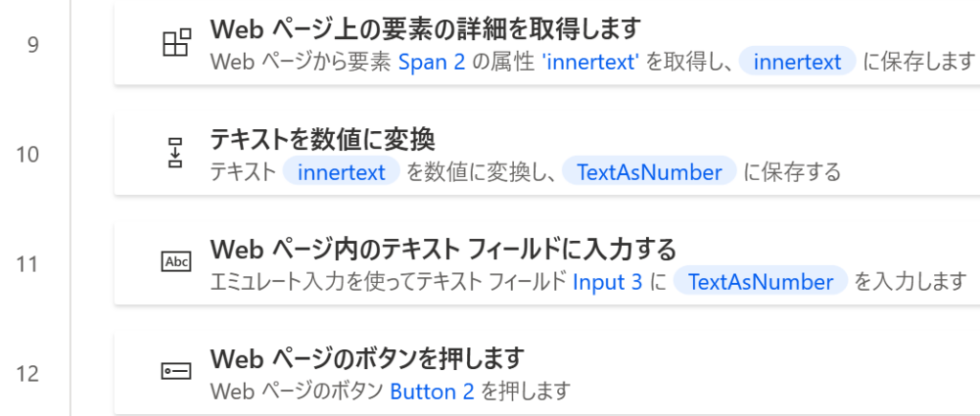Open the Button 2 element link
The image size is (980, 416).
tap(432, 392)
